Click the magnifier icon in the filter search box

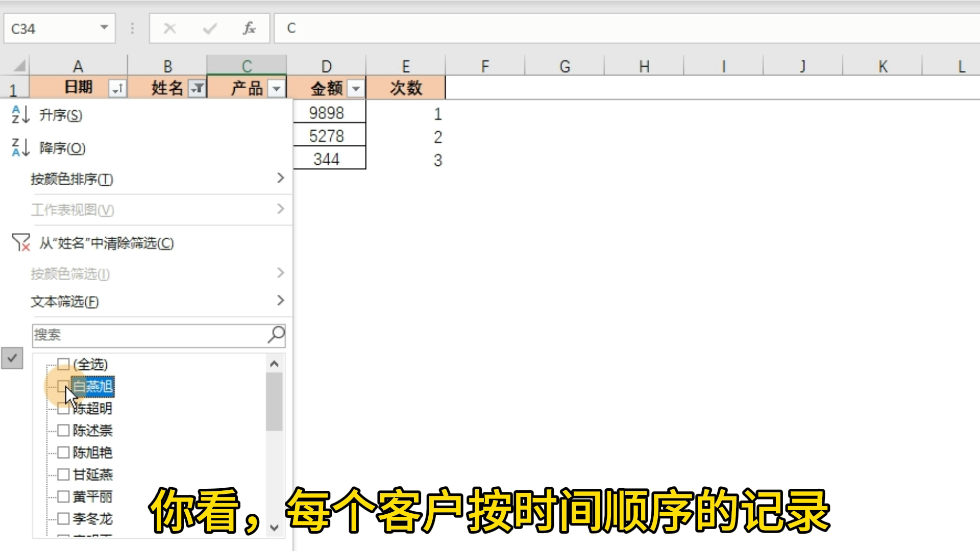[275, 335]
